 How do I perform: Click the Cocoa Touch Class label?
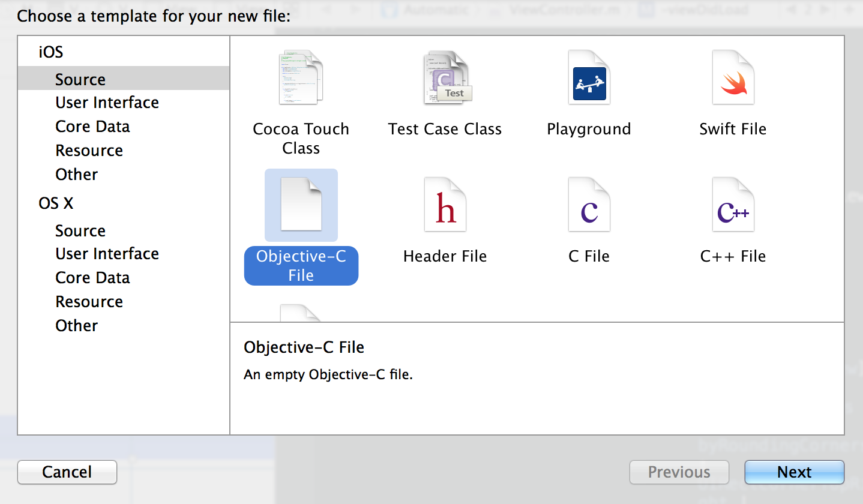point(301,139)
